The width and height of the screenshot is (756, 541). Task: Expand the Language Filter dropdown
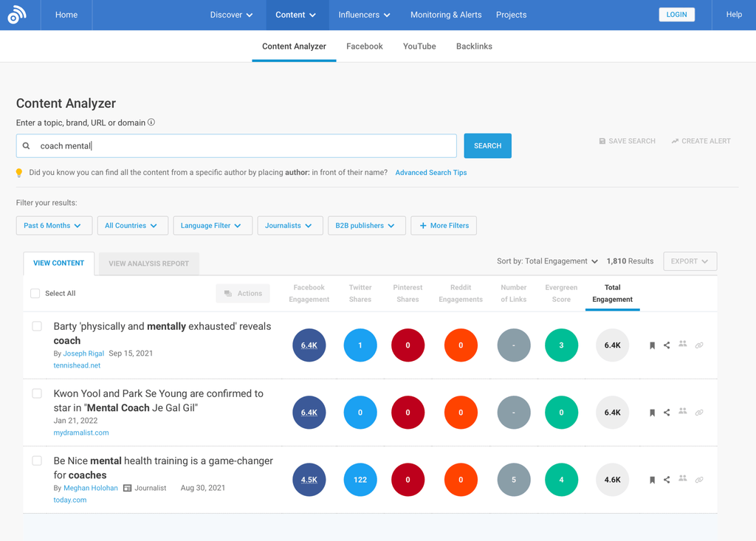pos(213,226)
